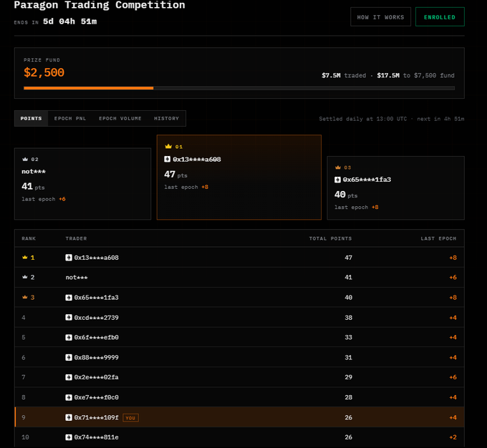Click the Settled daily at 13:00 UTC note
Viewport: 487px width, 448px height.
coord(363,119)
